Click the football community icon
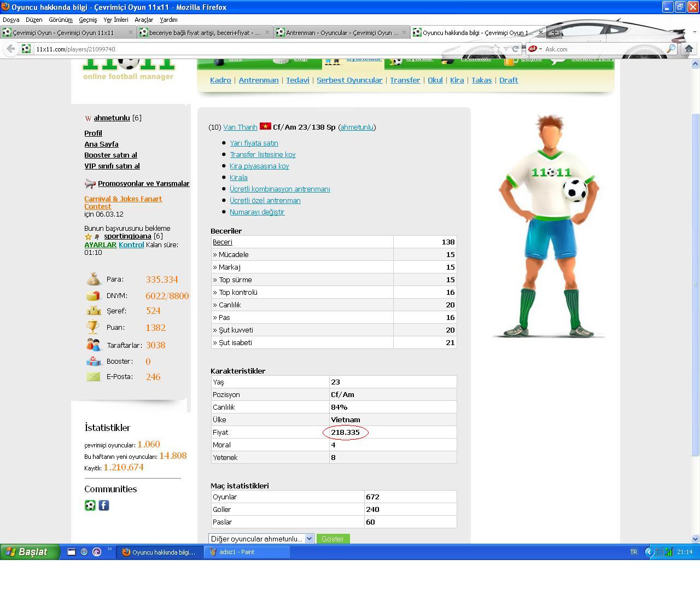This screenshot has width=700, height=606. tap(90, 505)
